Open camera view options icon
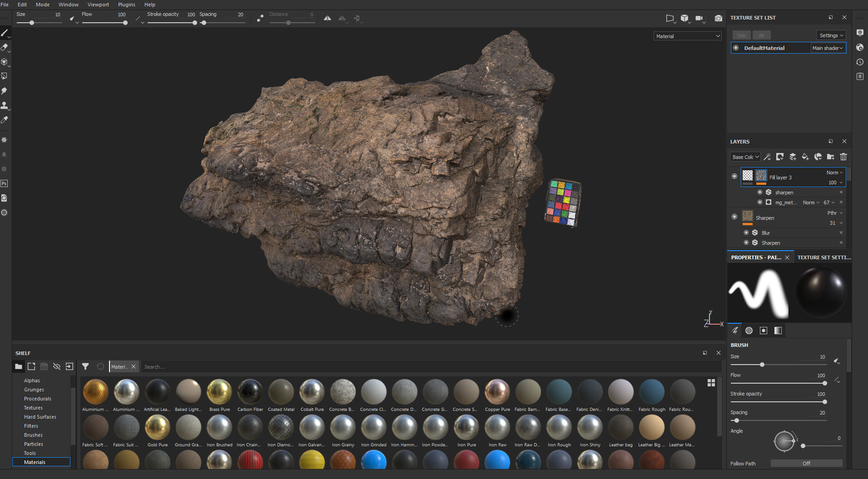Screen dimensions: 868x479 point(699,18)
